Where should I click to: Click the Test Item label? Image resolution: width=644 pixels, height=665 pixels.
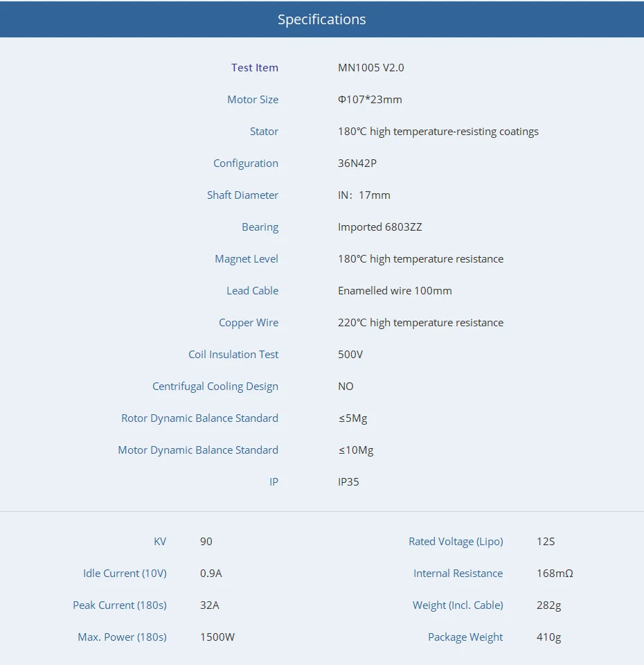point(254,68)
